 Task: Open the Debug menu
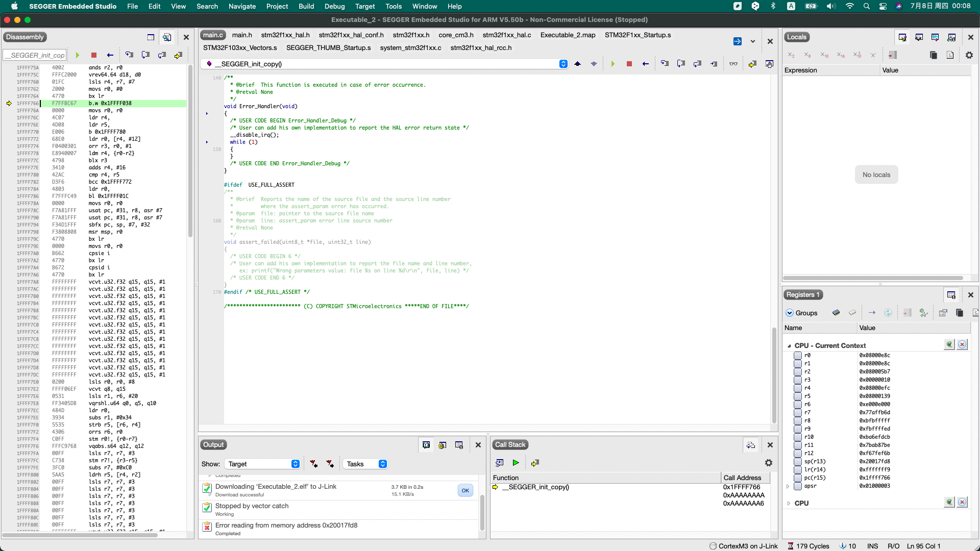pyautogui.click(x=334, y=6)
